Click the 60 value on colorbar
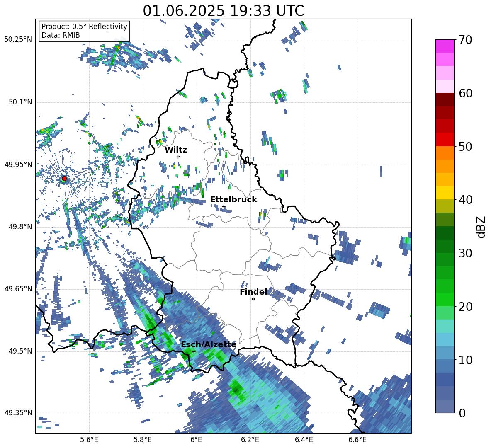491x448 pixels. (x=465, y=93)
